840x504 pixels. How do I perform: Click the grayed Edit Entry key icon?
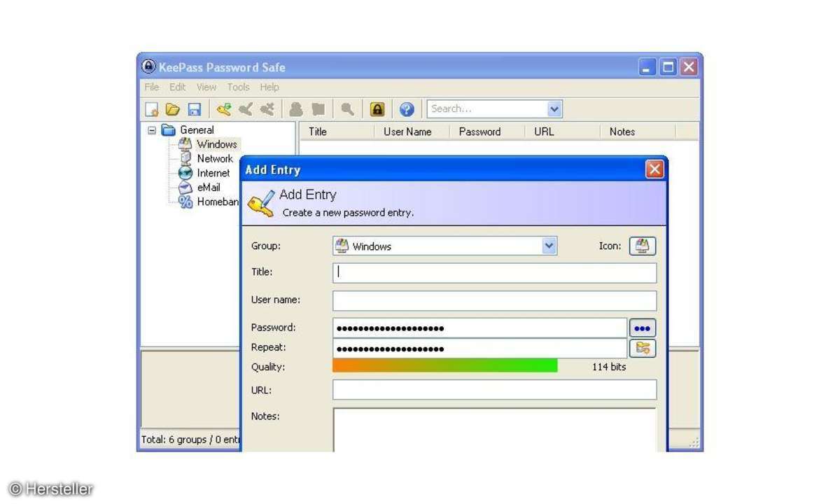pyautogui.click(x=245, y=109)
